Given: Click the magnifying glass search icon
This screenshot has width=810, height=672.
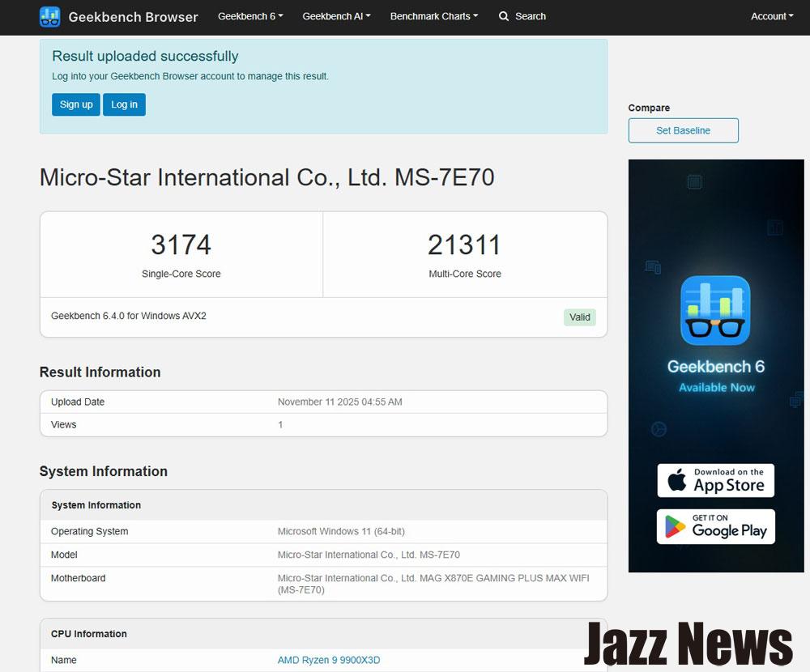Looking at the screenshot, I should click(x=504, y=16).
